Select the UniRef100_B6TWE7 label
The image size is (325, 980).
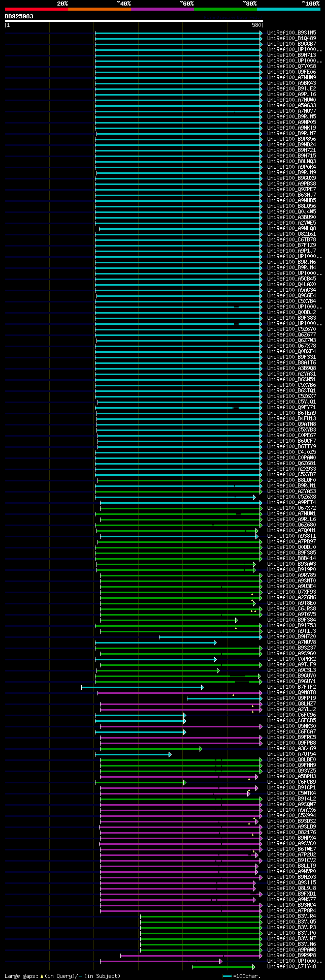pyautogui.click(x=291, y=849)
